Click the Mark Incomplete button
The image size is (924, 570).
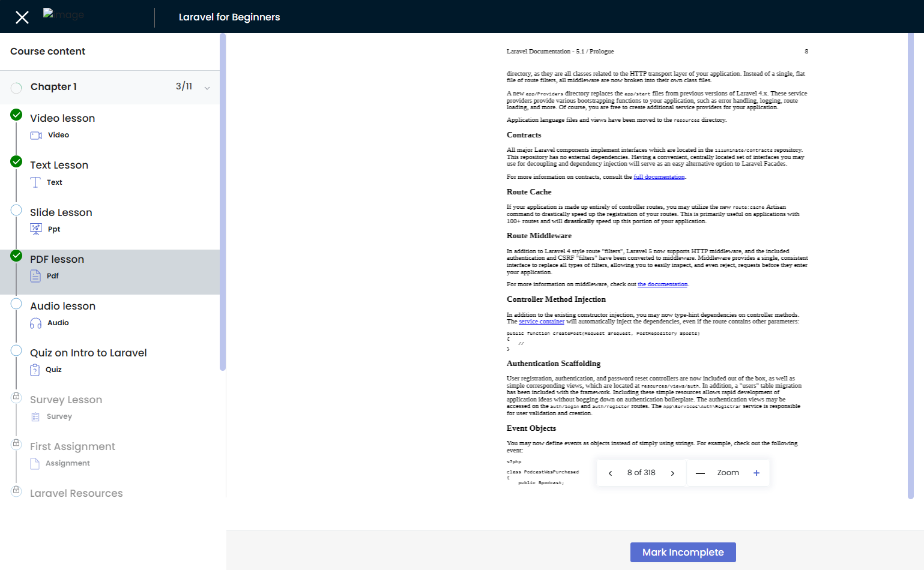683,552
